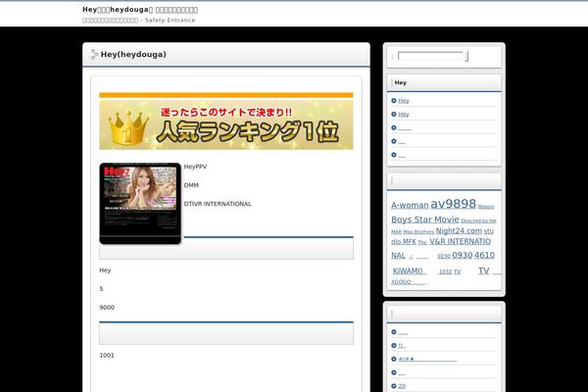Open the Night24.com tag link
This screenshot has height=392, width=588.
click(x=459, y=230)
